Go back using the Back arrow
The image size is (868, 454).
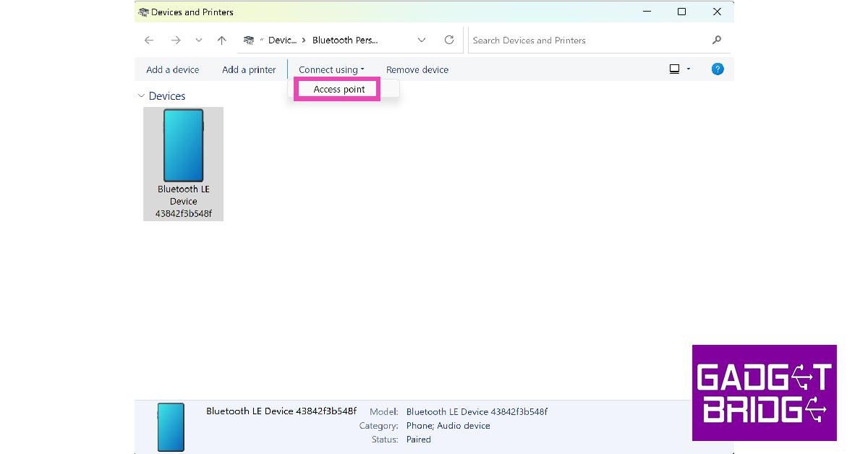click(x=149, y=40)
